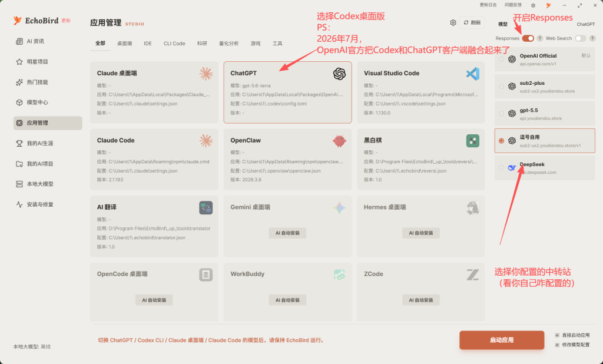
Task: Click the folder icon for 我的AI项目
Action: pyautogui.click(x=19, y=164)
